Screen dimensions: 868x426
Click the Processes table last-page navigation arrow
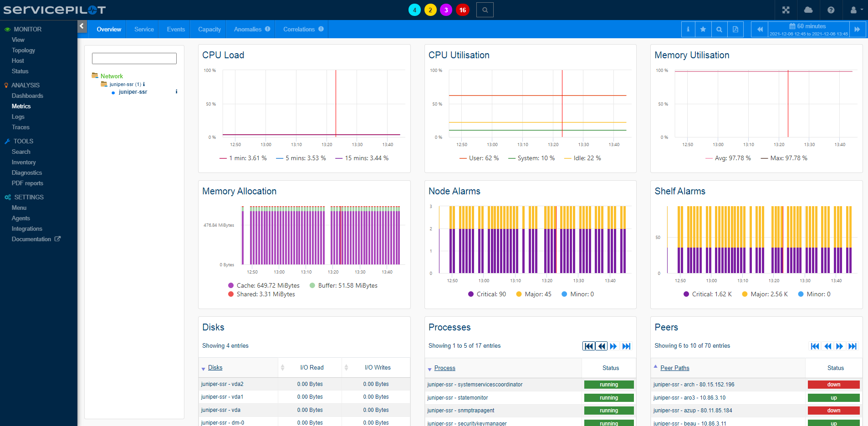click(x=626, y=346)
